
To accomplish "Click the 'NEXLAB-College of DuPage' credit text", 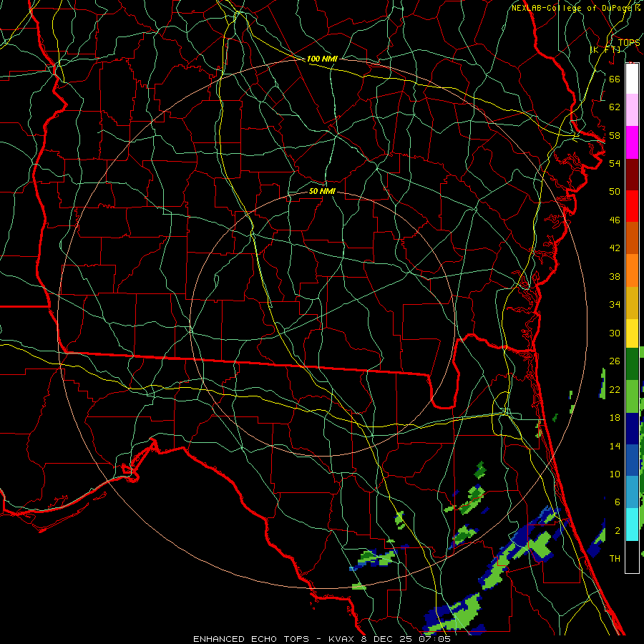I will (572, 8).
